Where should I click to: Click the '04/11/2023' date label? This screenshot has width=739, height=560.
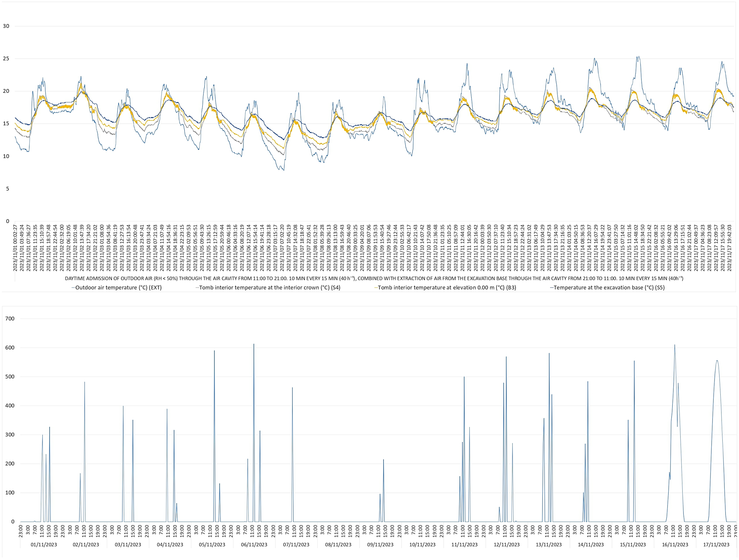tap(170, 545)
